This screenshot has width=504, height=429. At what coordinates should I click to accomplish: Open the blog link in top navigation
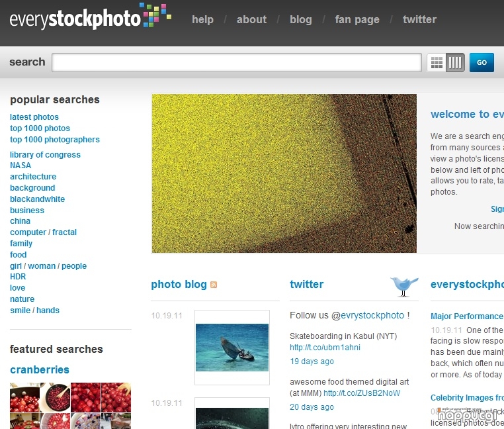(x=301, y=20)
